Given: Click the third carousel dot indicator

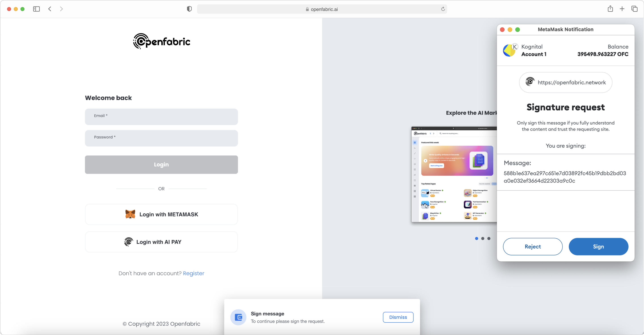Looking at the screenshot, I should (489, 239).
